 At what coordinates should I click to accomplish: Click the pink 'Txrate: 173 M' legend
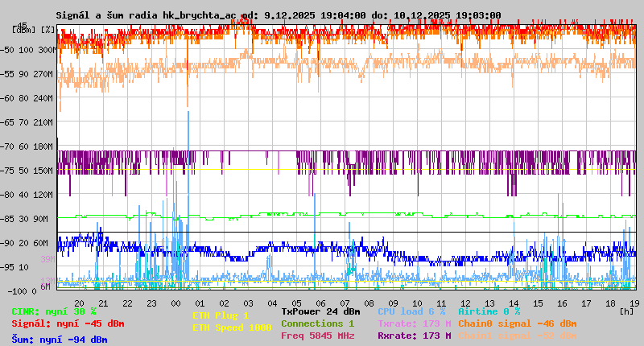click(x=414, y=323)
